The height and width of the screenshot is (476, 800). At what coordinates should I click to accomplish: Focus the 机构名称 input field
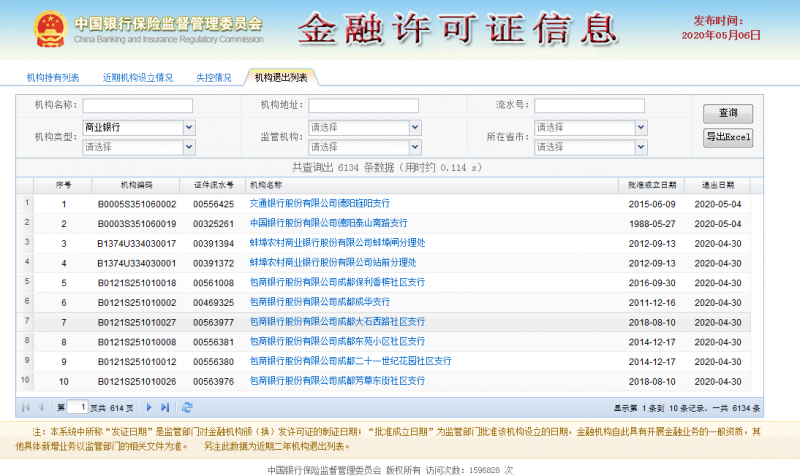pyautogui.click(x=138, y=106)
